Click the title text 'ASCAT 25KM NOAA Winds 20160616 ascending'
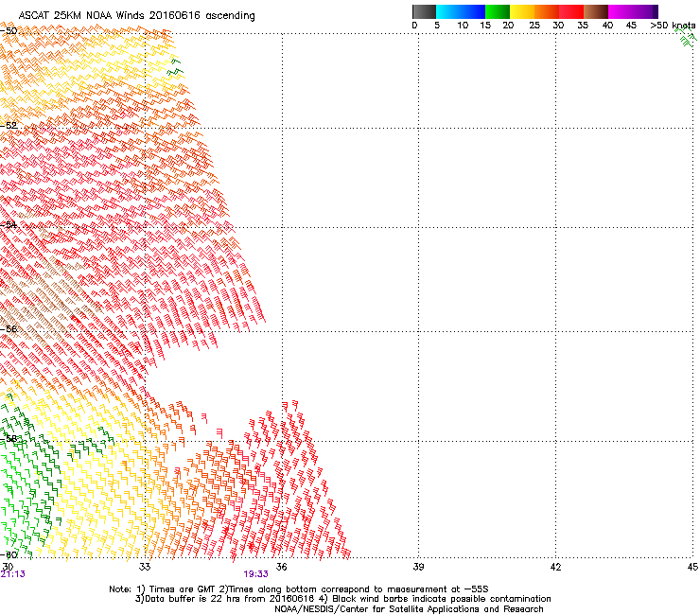The width and height of the screenshot is (700, 615). (136, 16)
